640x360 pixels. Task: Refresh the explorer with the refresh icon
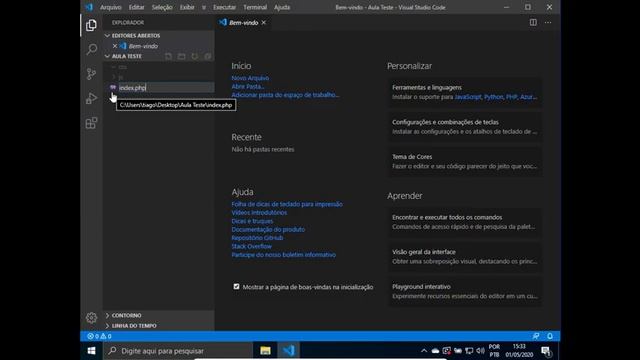194,56
